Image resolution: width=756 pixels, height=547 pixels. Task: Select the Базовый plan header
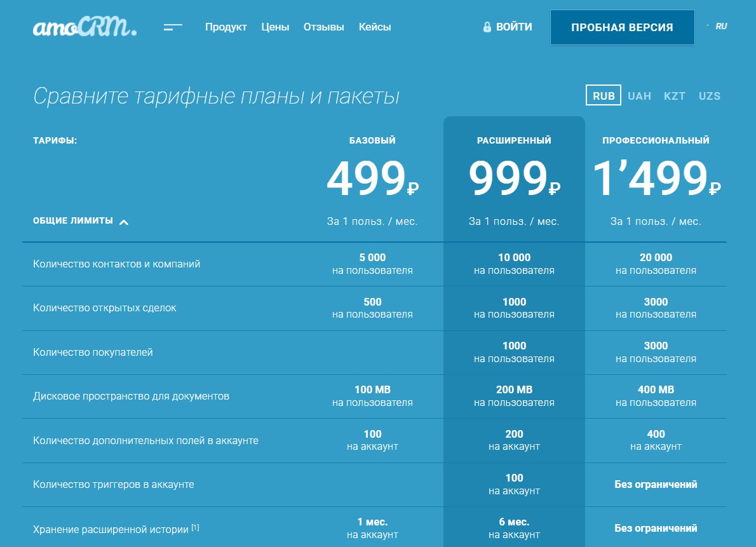point(372,140)
